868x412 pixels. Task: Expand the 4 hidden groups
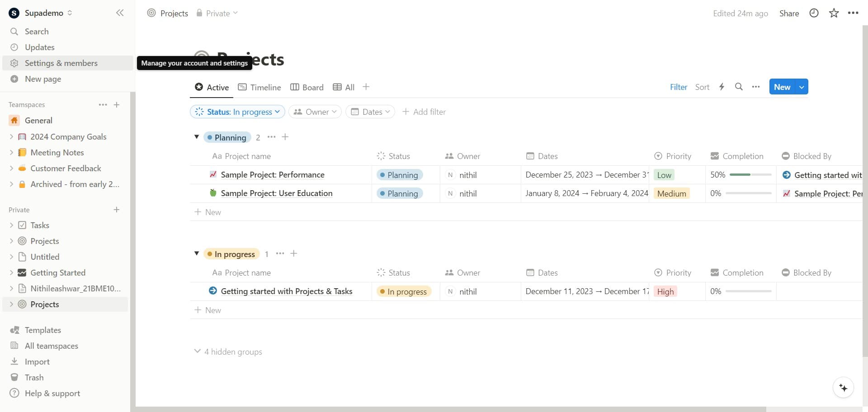[228, 351]
